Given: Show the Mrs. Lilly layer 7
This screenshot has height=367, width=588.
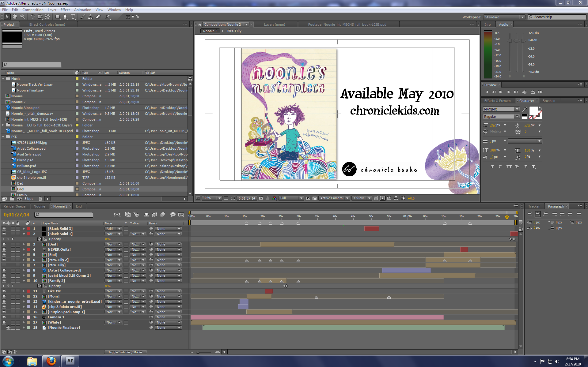Looking at the screenshot, I should pyautogui.click(x=4, y=265).
